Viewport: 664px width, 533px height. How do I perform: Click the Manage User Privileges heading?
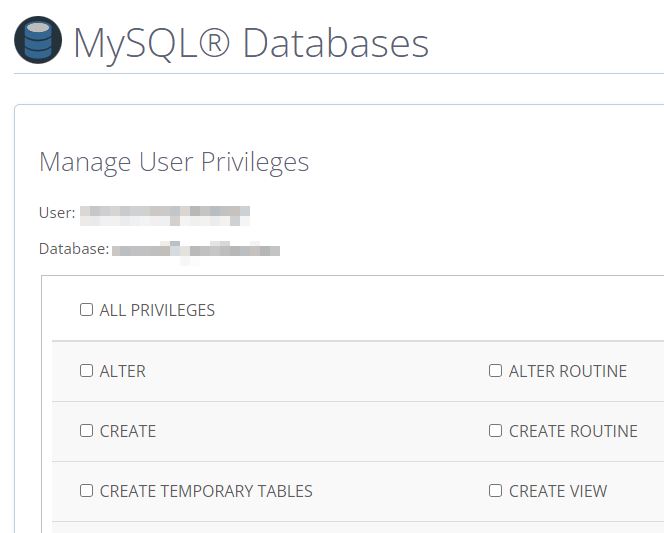tap(174, 162)
